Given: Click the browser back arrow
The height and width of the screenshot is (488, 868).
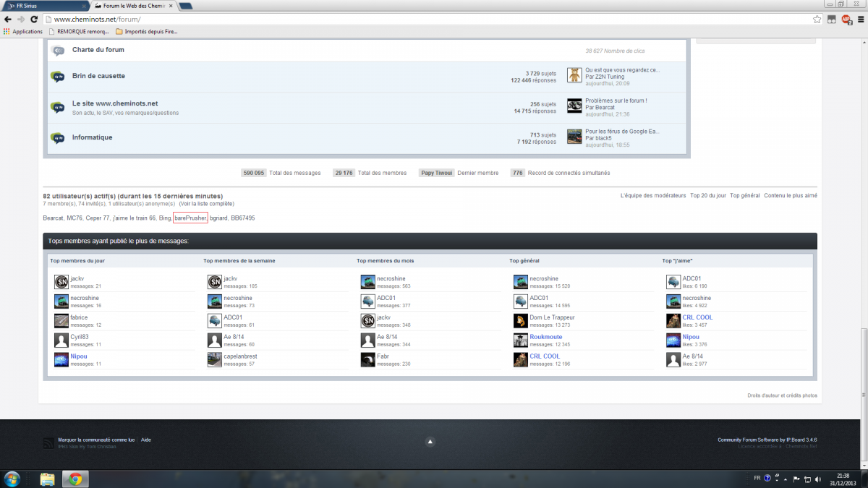Looking at the screenshot, I should pyautogui.click(x=8, y=20).
